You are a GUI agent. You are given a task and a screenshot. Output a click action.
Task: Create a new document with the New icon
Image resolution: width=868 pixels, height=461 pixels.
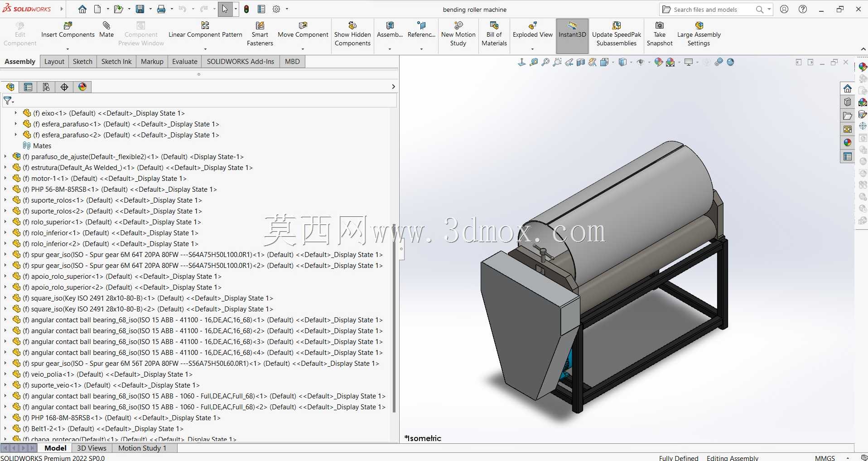(x=97, y=9)
